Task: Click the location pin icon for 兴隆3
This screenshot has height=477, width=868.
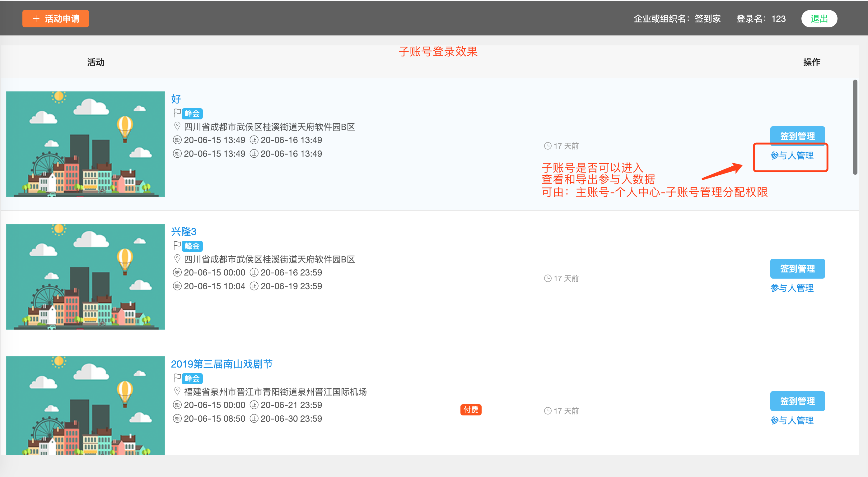Action: coord(177,259)
